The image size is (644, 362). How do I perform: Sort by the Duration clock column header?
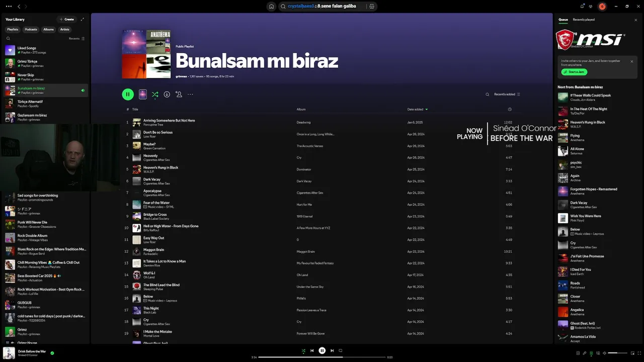tap(510, 109)
